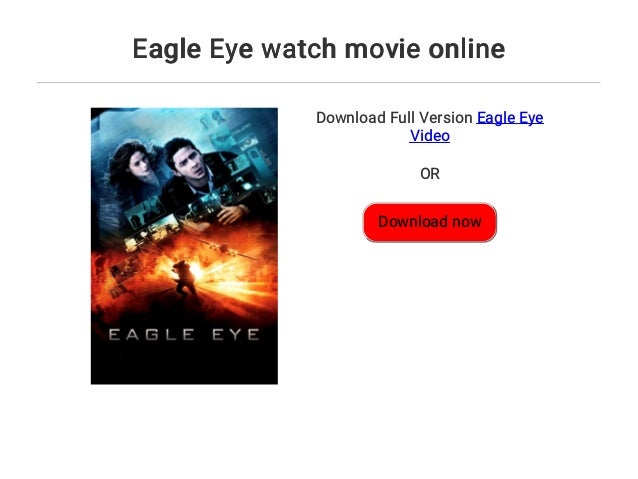
Task: Click the red Download now button
Action: point(430,222)
